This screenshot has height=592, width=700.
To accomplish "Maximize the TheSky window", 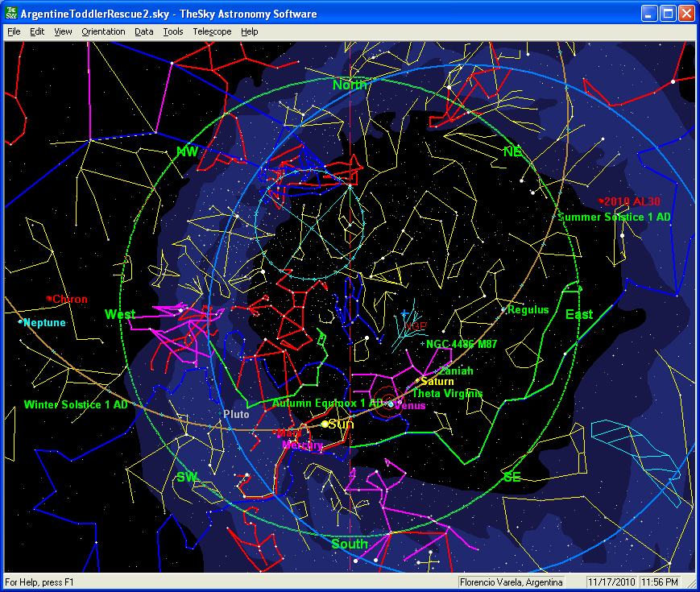I will pyautogui.click(x=669, y=14).
